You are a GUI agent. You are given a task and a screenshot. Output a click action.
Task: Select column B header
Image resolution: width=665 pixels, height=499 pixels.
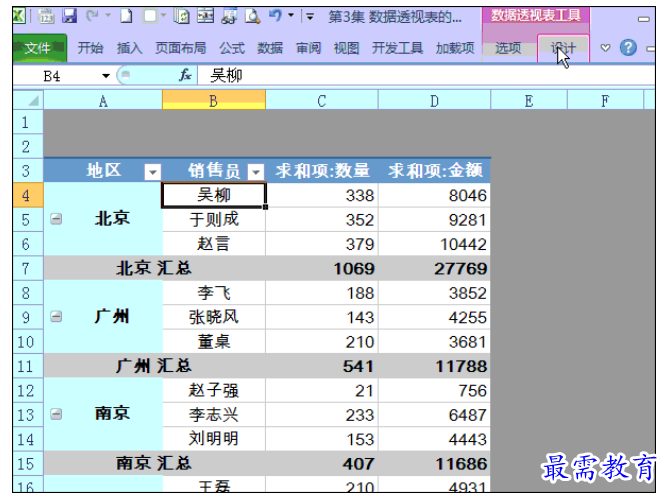click(x=214, y=100)
